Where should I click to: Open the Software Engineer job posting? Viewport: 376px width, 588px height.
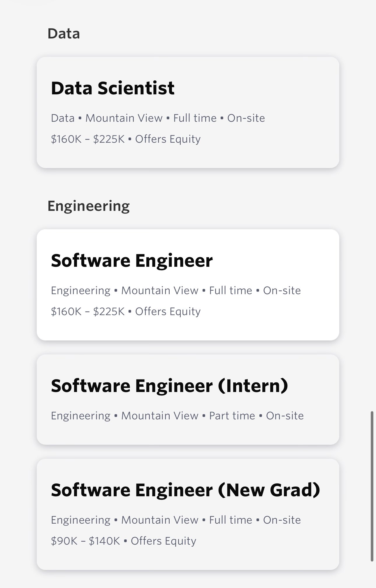132,260
